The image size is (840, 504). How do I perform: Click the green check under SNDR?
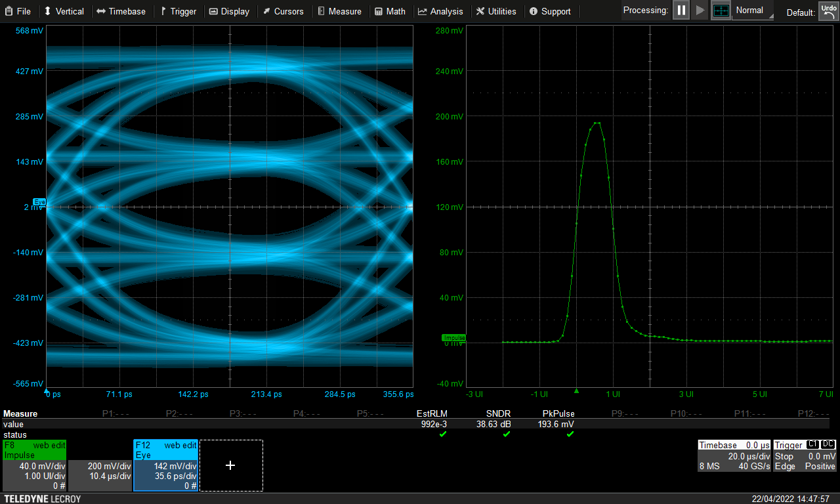click(506, 434)
